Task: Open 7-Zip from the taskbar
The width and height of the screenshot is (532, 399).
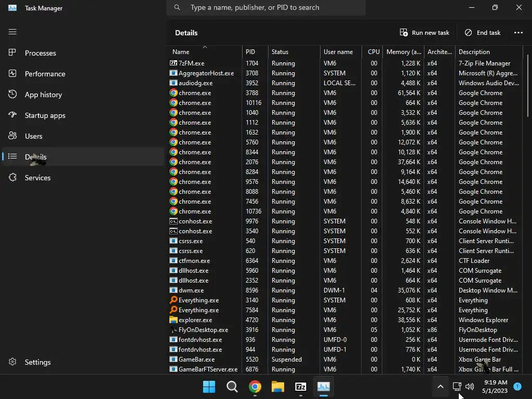Action: (x=301, y=387)
